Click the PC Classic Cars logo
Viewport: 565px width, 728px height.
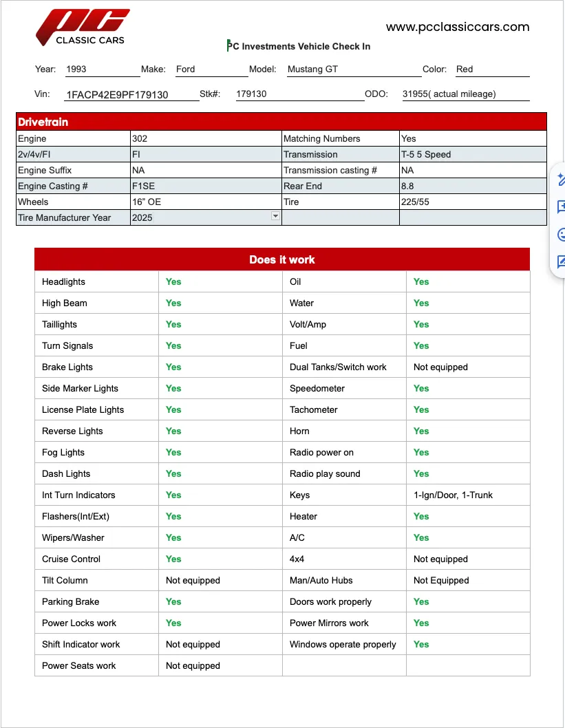pos(83,28)
